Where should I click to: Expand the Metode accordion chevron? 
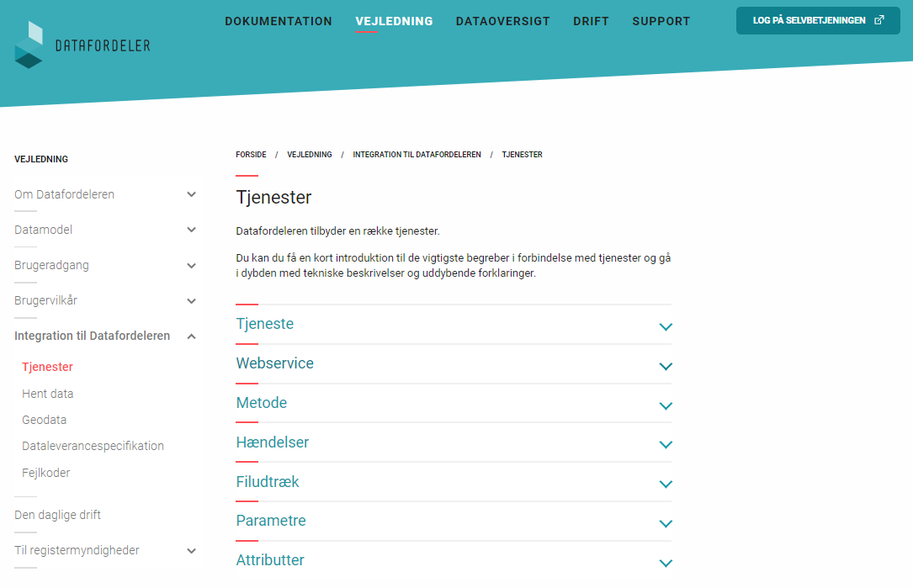coord(666,406)
